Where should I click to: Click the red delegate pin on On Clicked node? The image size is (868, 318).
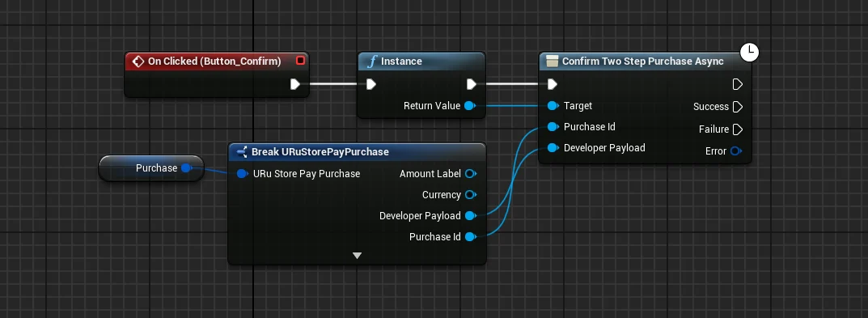click(301, 61)
